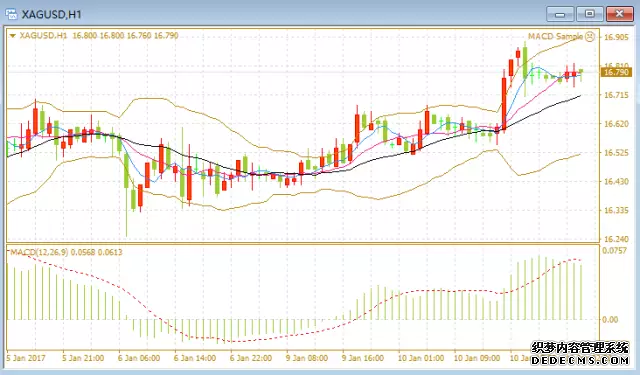
Task: Click the current price label 16.790
Action: click(x=616, y=72)
